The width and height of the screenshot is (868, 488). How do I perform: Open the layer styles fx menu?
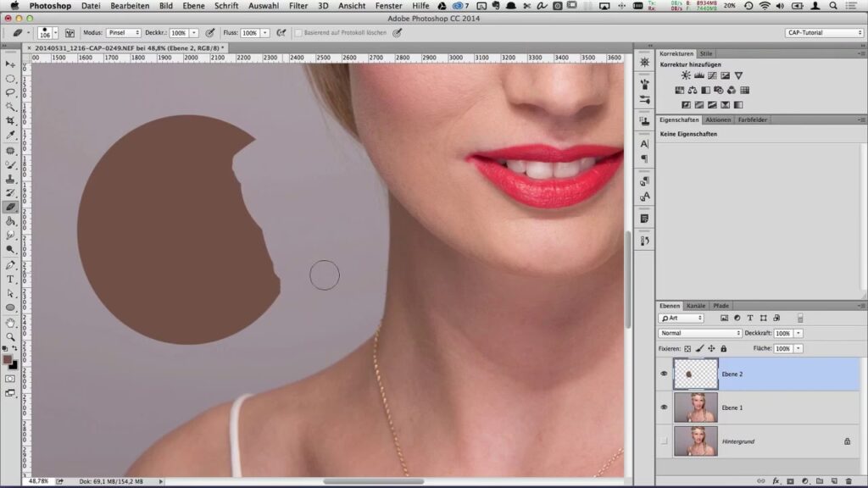(776, 481)
